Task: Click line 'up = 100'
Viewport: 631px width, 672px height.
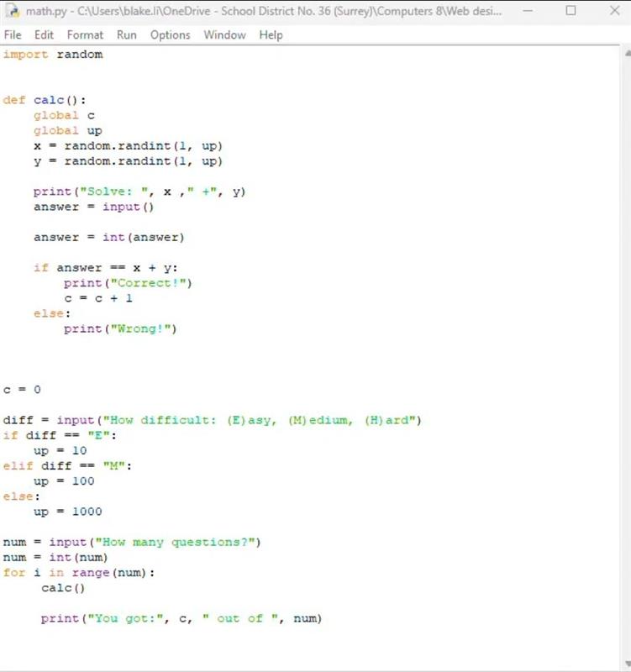Action: pyautogui.click(x=64, y=480)
